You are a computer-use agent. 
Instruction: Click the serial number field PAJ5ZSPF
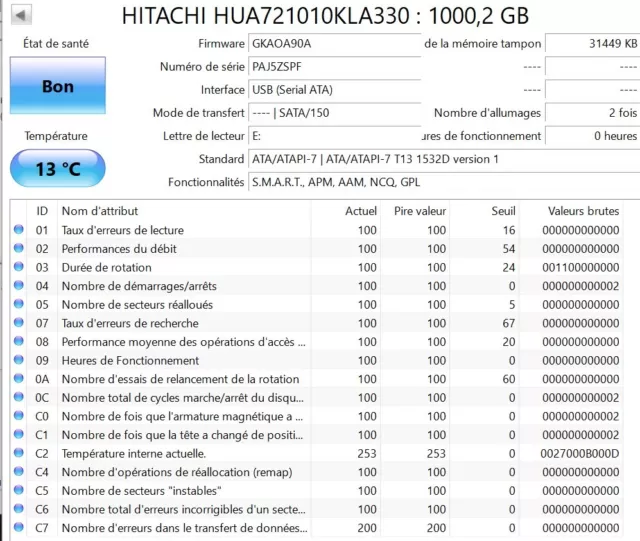334,67
